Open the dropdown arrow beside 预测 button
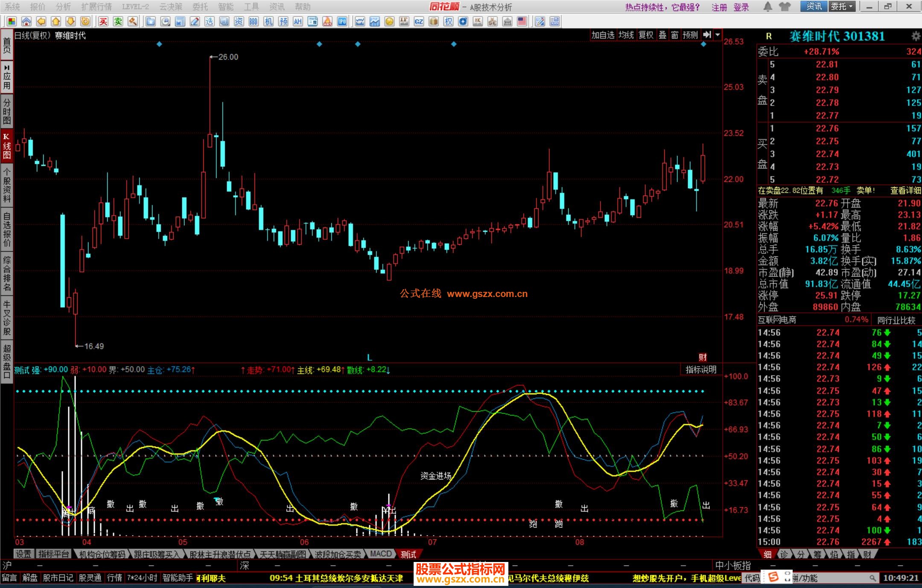The width and height of the screenshot is (922, 588). tap(718, 35)
